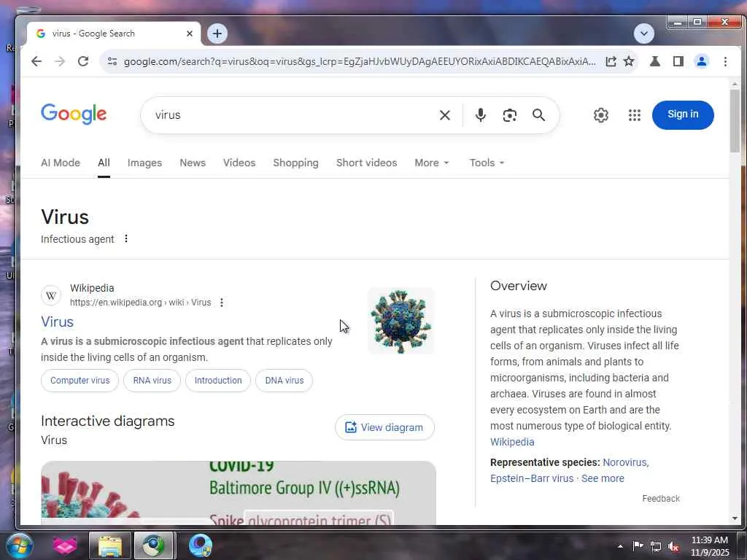The width and height of the screenshot is (747, 560).
Task: Click the View diagram button
Action: pos(384,427)
